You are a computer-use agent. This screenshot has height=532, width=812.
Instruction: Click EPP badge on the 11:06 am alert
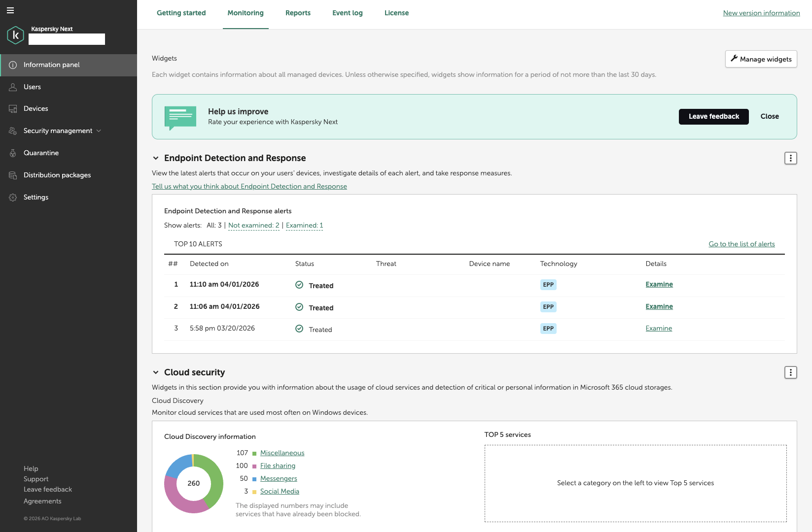[548, 307]
